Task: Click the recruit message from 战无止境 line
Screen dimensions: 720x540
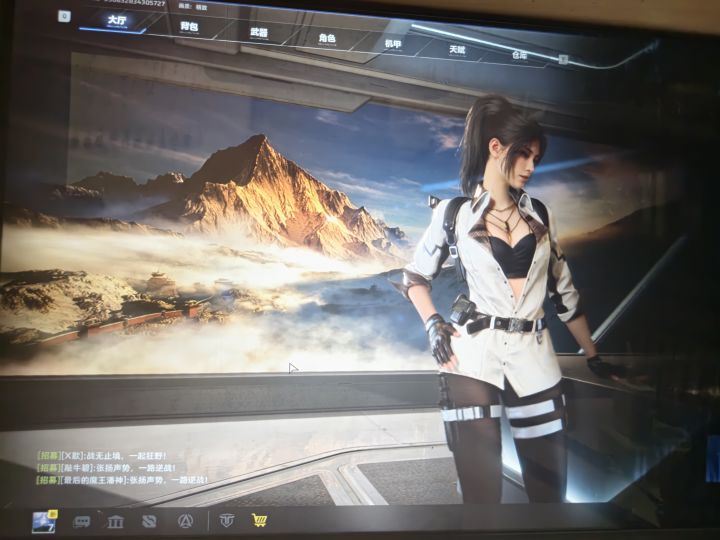Action: pos(101,456)
